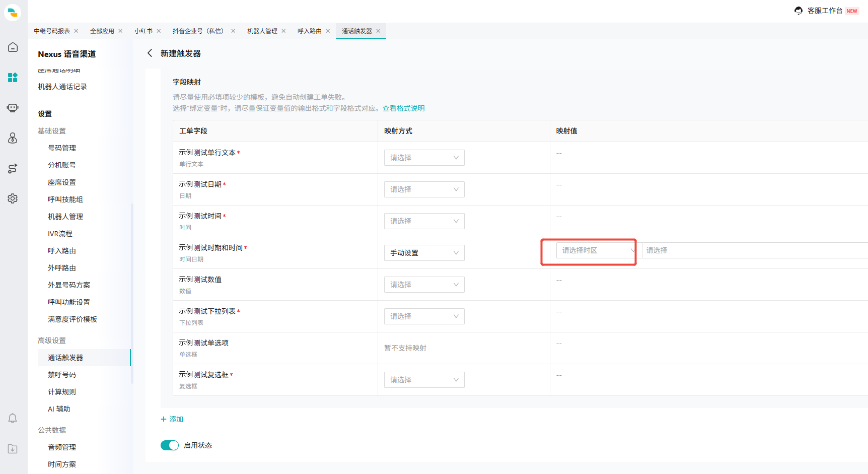The height and width of the screenshot is (474, 868).
Task: Click the 请选择 date-time value field
Action: click(x=755, y=250)
